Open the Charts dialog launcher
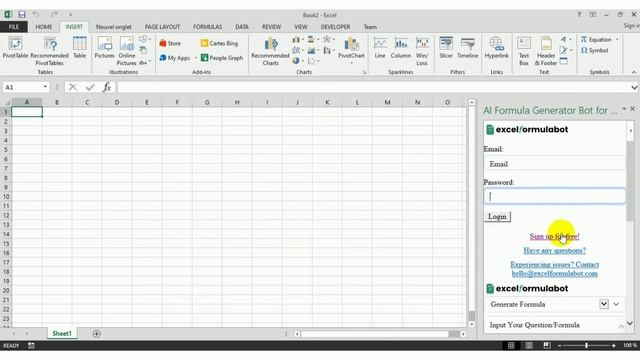This screenshot has width=640, height=360. click(x=364, y=72)
